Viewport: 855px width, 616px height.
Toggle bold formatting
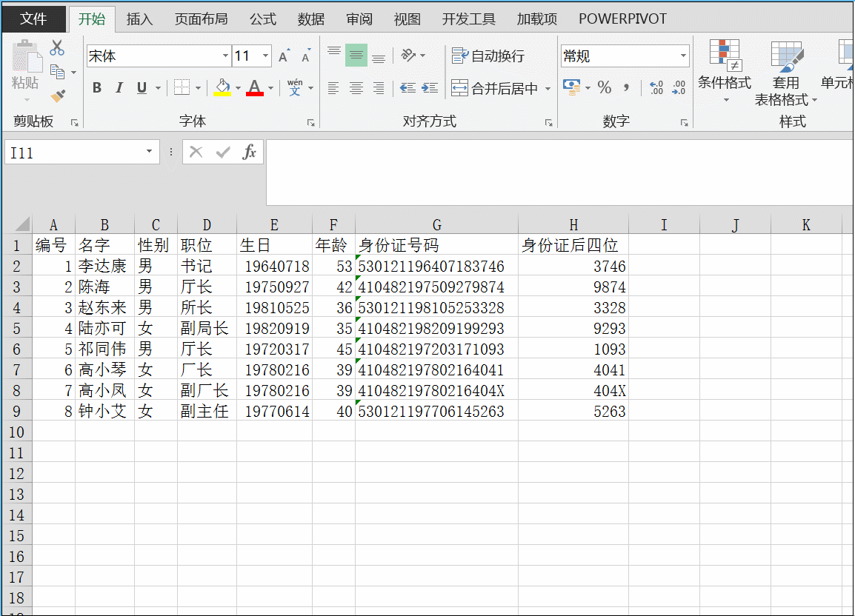(x=96, y=87)
